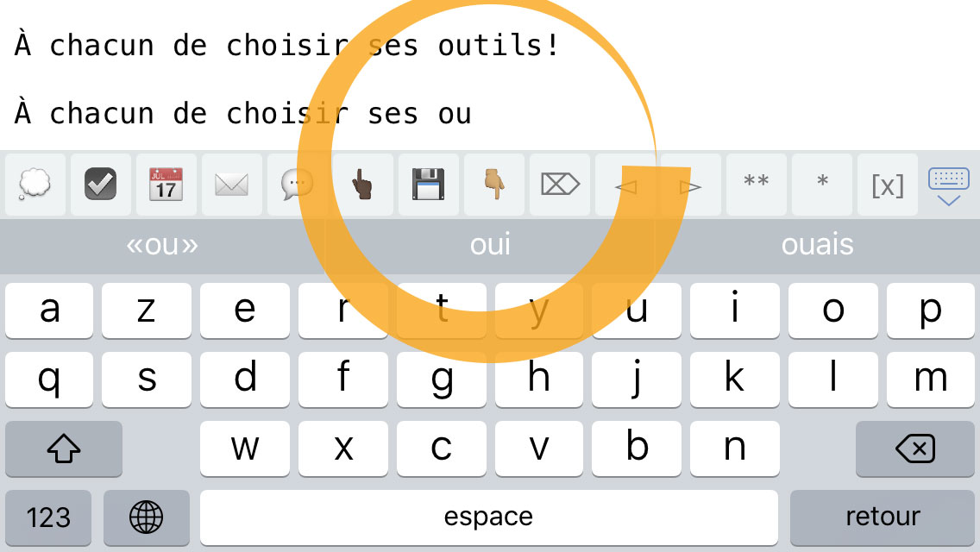Tap the thought bubble icon in toolbar

(35, 185)
